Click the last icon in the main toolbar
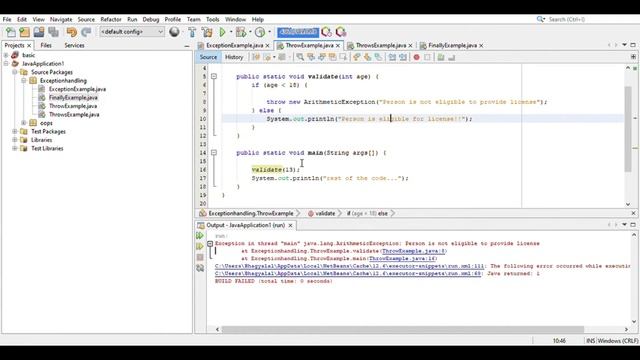640x360 pixels. (x=341, y=32)
